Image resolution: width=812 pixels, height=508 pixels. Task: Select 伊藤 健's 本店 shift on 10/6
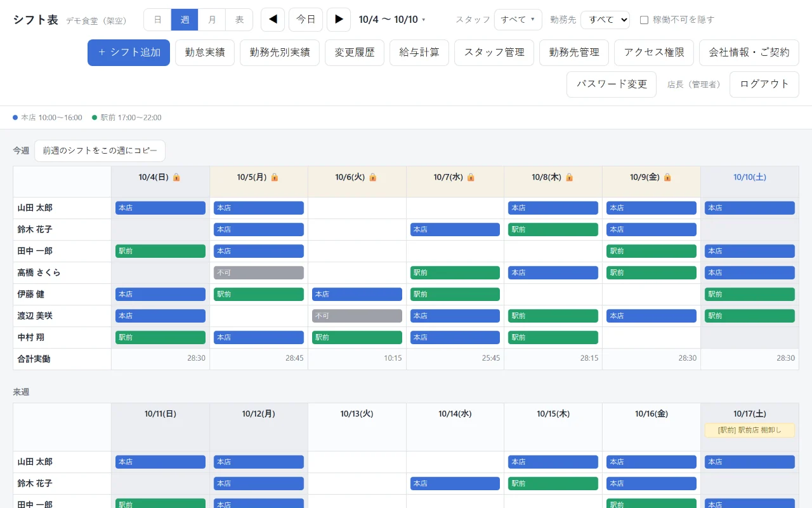tap(357, 295)
